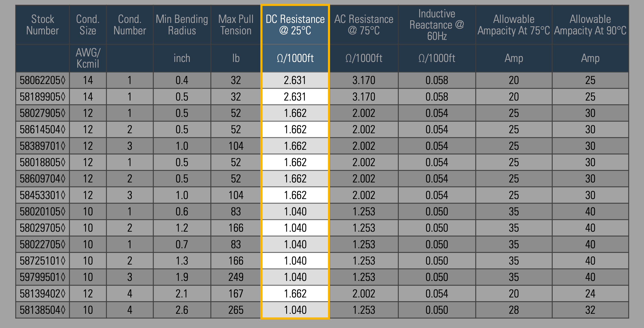Screen dimensions: 644x328
Task: Click the inch unit cell
Action: point(182,58)
